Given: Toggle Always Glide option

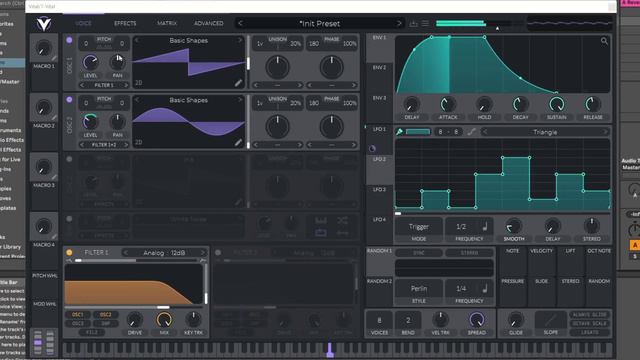Looking at the screenshot, I should coord(589,315).
